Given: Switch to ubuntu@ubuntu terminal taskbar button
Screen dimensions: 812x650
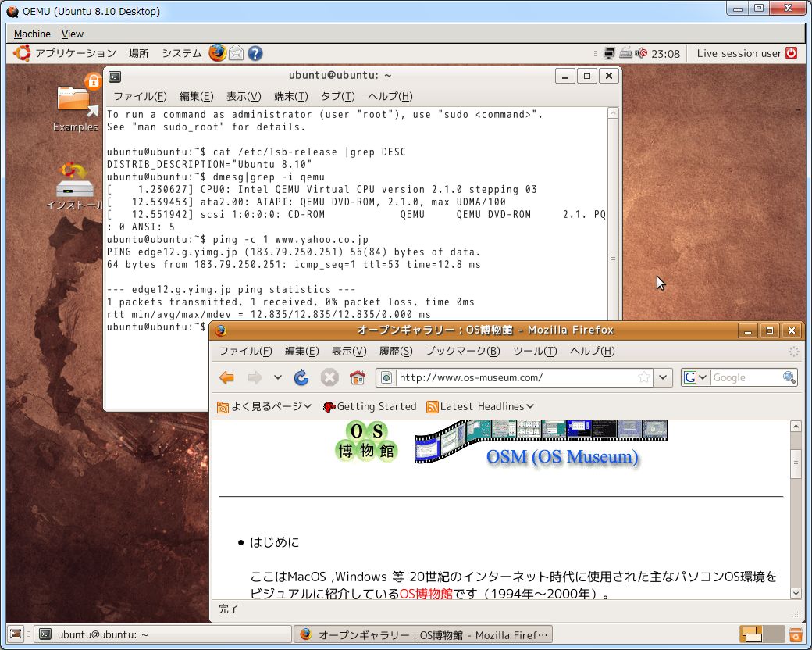Looking at the screenshot, I should 162,634.
